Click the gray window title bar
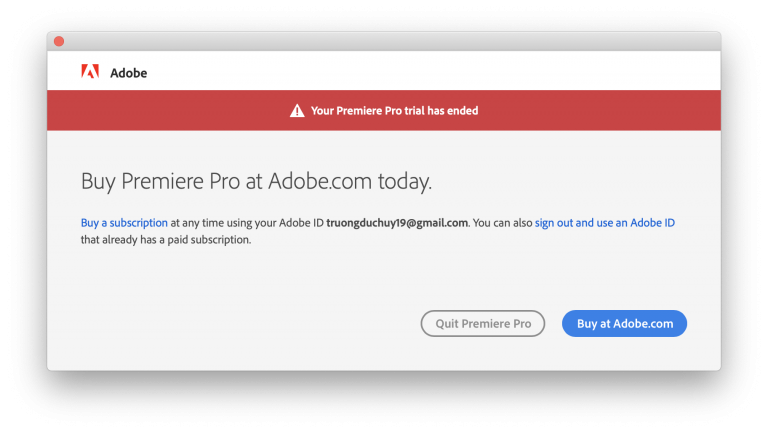 pyautogui.click(x=384, y=41)
